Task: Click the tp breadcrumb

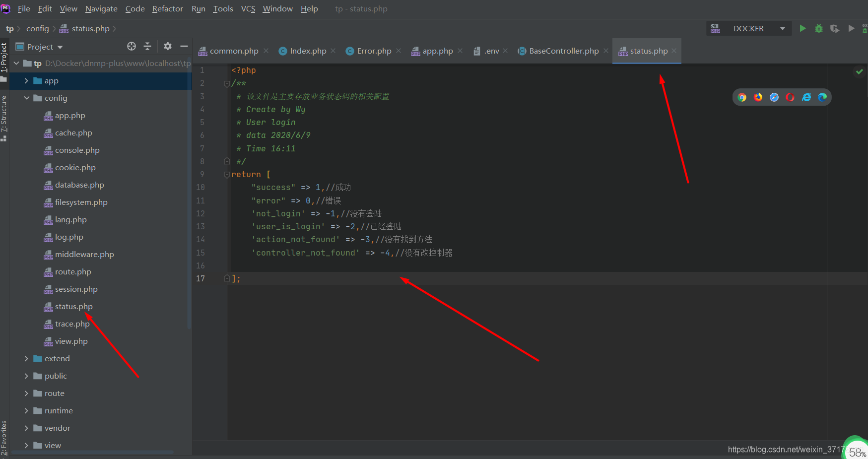Action: [10, 28]
